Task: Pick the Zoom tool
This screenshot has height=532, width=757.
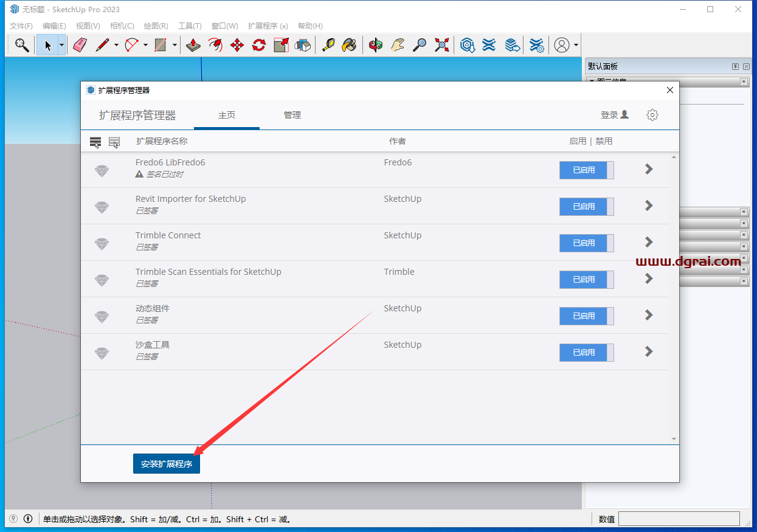Action: click(420, 45)
